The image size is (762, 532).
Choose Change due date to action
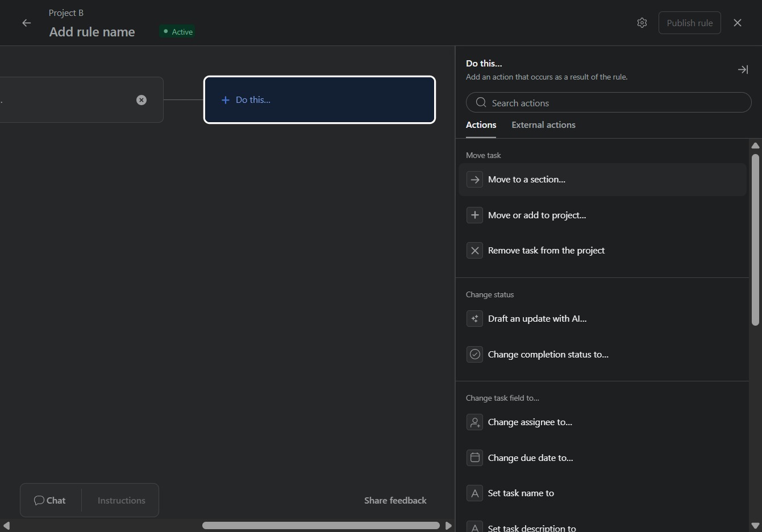(602, 458)
